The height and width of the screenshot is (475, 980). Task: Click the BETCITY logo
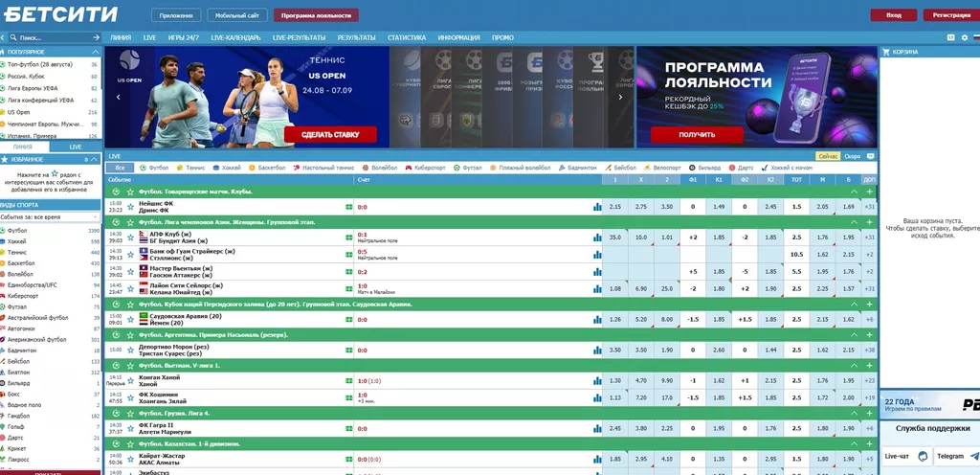pyautogui.click(x=60, y=13)
